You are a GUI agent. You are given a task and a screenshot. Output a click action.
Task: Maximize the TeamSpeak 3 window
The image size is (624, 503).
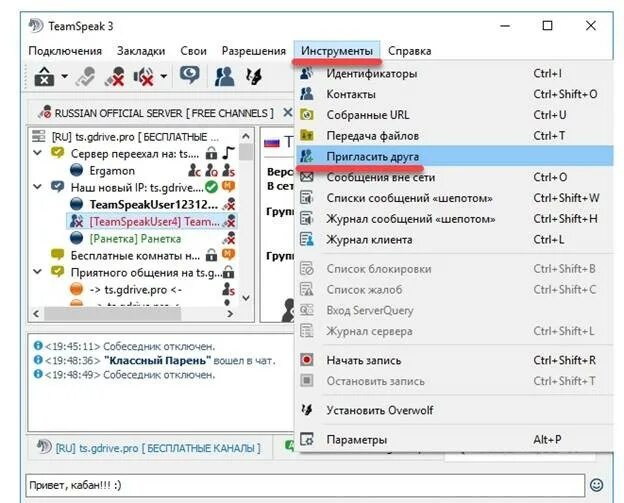[548, 26]
